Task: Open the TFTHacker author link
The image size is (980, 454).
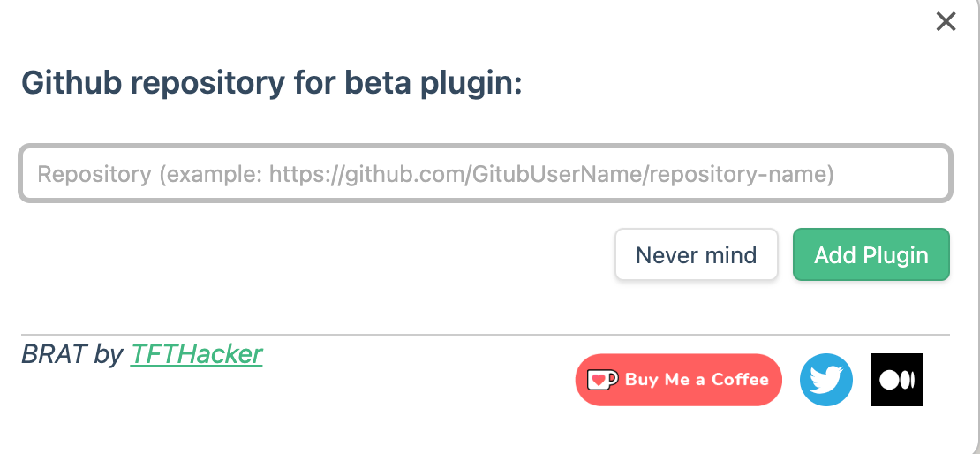Action: tap(196, 354)
